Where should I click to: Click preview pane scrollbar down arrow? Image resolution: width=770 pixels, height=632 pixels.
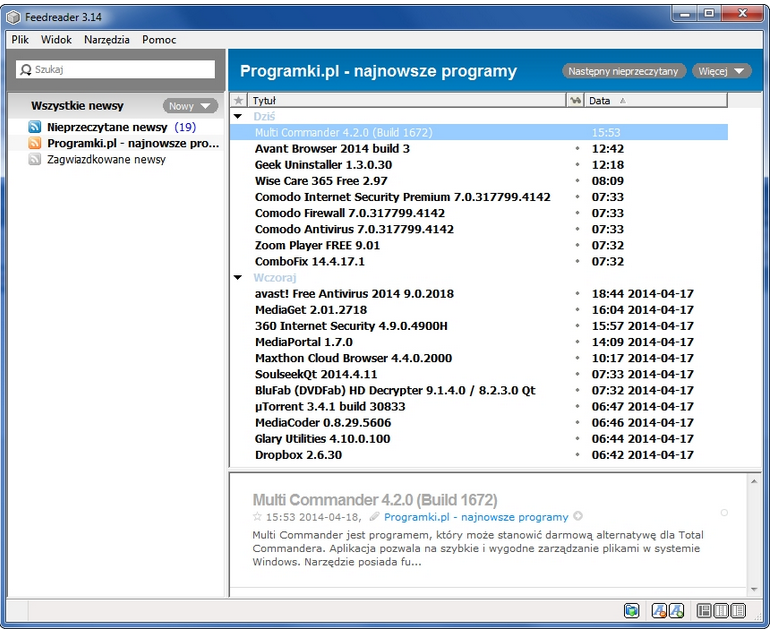pos(754,589)
